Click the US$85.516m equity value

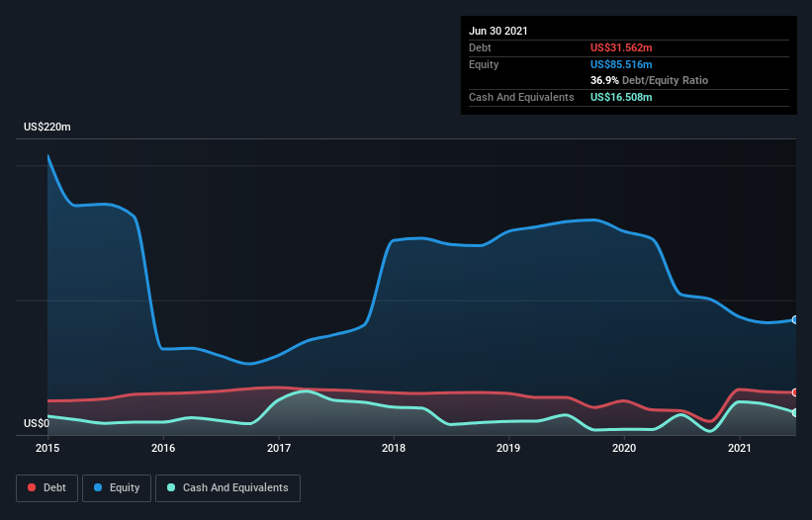pos(621,64)
